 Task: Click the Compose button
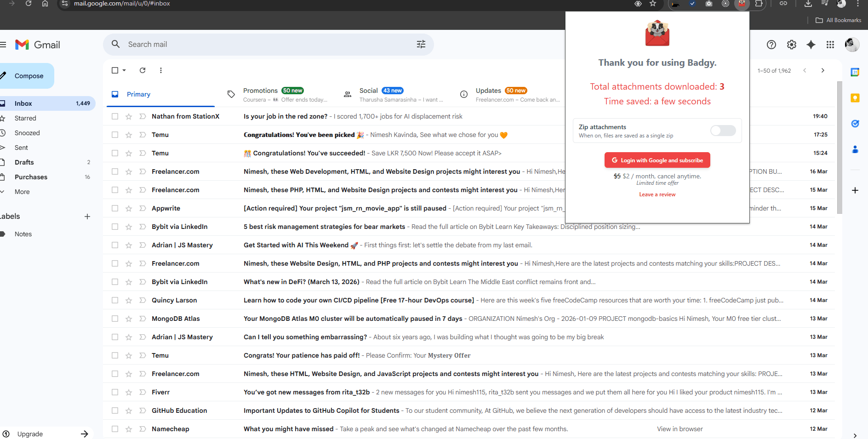click(27, 76)
